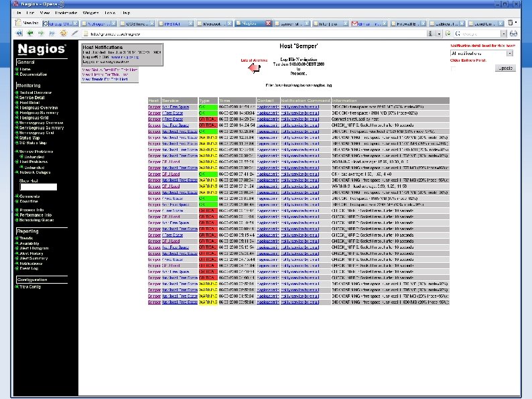
Task: Click the green bullet beside Status Map
Action: point(17,138)
